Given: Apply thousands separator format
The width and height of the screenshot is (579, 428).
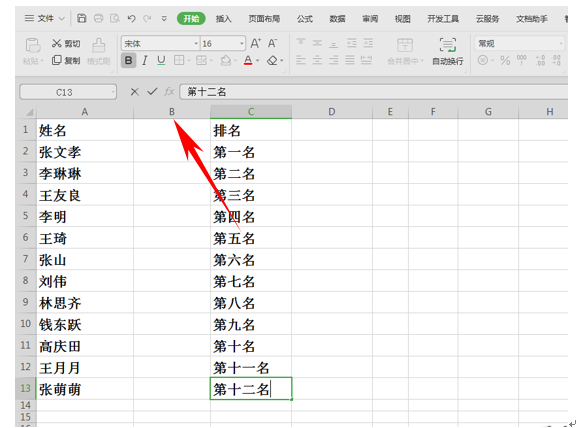Looking at the screenshot, I should (x=521, y=60).
